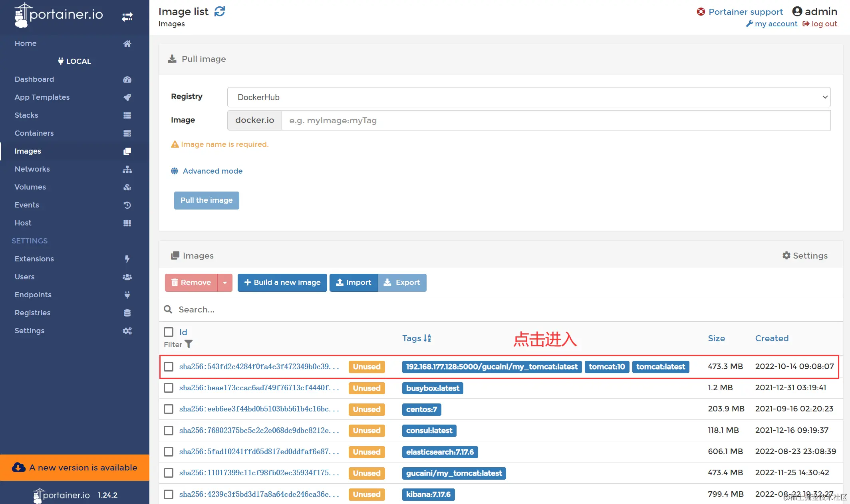Open the Registry DockerHub dropdown
Image resolution: width=850 pixels, height=504 pixels.
tap(528, 97)
